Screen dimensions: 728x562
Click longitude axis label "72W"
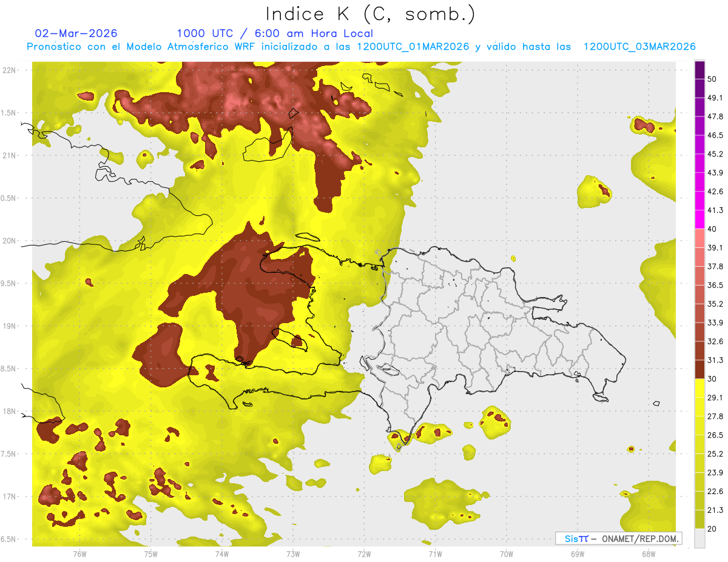tap(364, 554)
